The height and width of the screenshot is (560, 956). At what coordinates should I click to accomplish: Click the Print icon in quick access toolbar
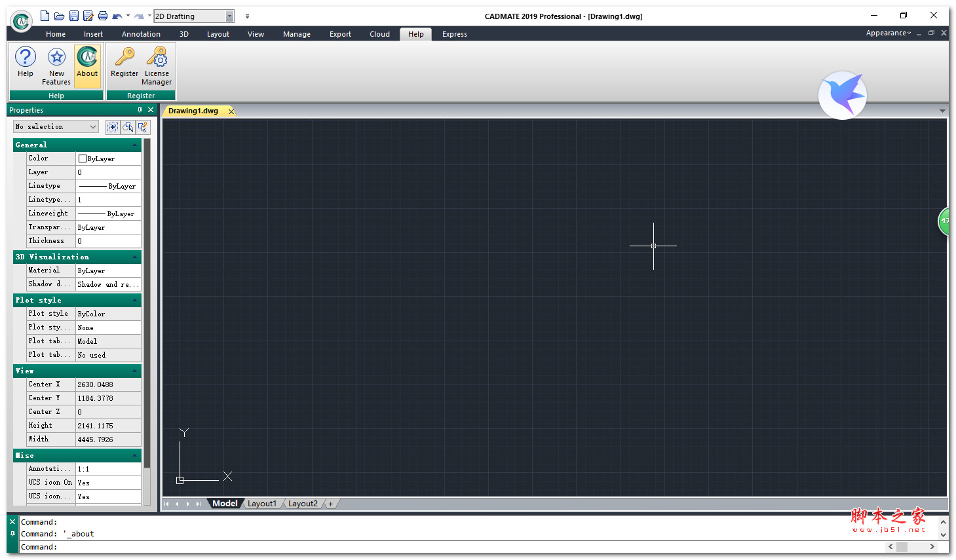pyautogui.click(x=103, y=16)
